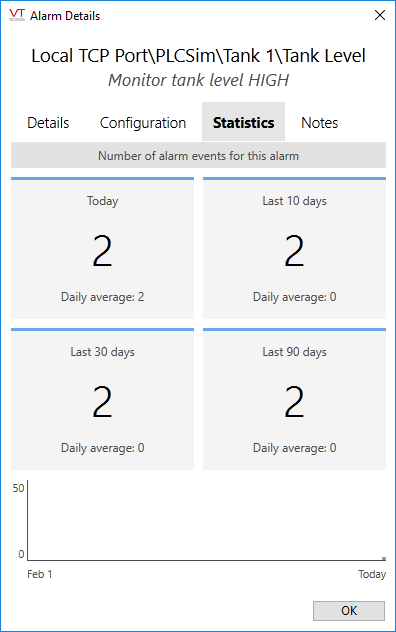This screenshot has width=396, height=632.
Task: Click the OK button
Action: coord(349,611)
